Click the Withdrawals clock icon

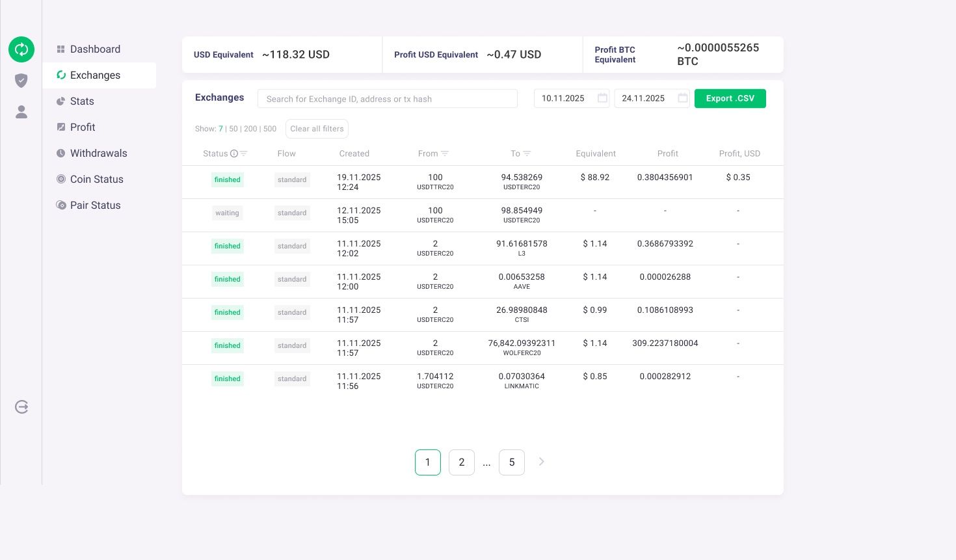tap(61, 153)
